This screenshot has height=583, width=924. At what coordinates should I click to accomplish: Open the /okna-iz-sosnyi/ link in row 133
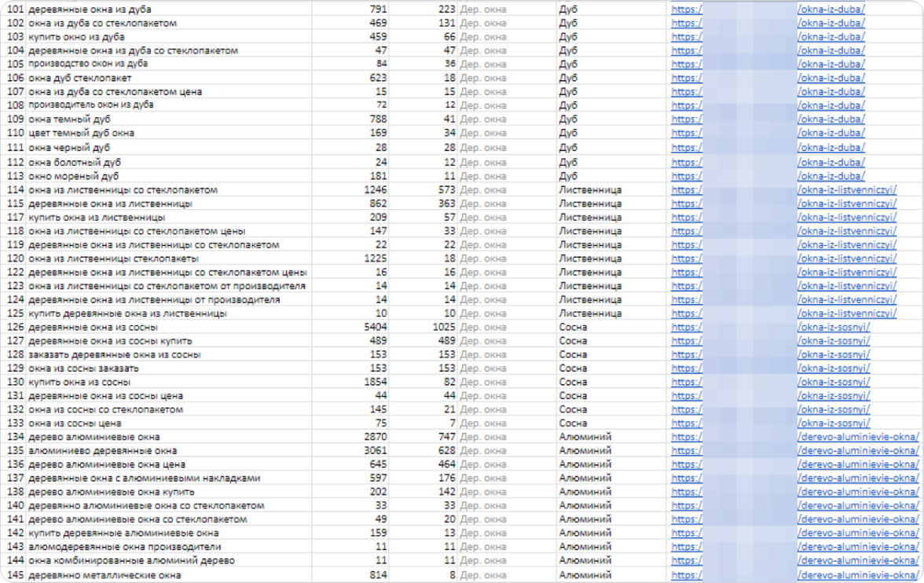pos(834,423)
